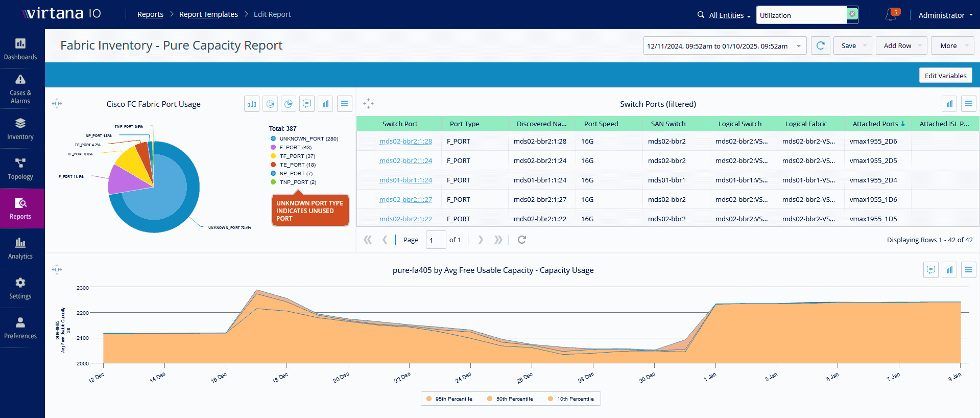980x418 pixels.
Task: Switch Cisco FC Fabric chart to pie chart
Action: coord(289,104)
